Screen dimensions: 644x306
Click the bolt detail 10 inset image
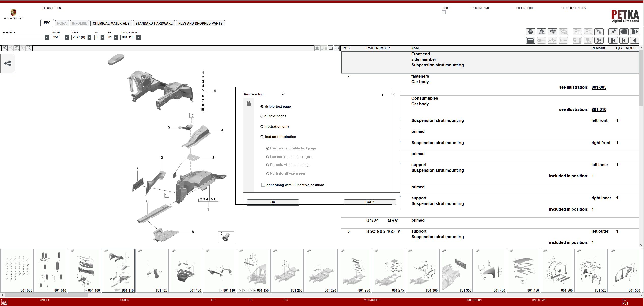[226, 237]
